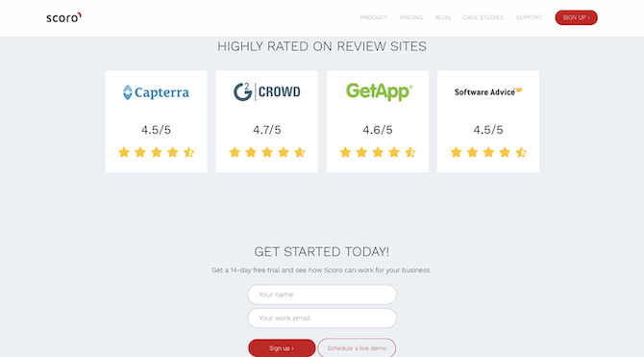Click the GetApp logo
Viewport: 644px width, 357px height.
[x=379, y=91]
